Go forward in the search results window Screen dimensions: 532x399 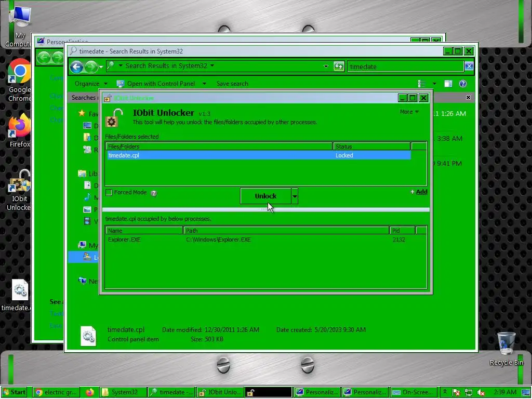click(91, 66)
